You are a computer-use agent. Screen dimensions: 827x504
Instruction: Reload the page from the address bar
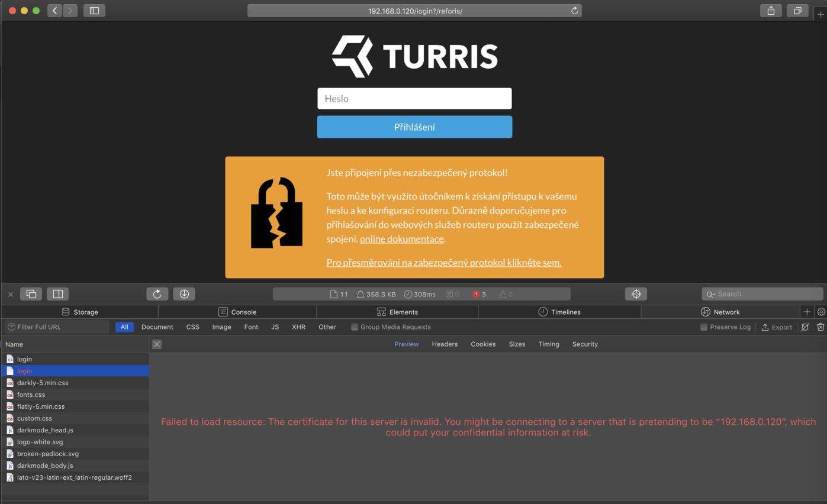tap(574, 11)
